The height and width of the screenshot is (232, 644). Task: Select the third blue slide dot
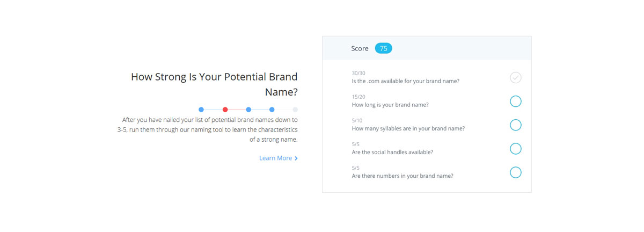coord(248,110)
